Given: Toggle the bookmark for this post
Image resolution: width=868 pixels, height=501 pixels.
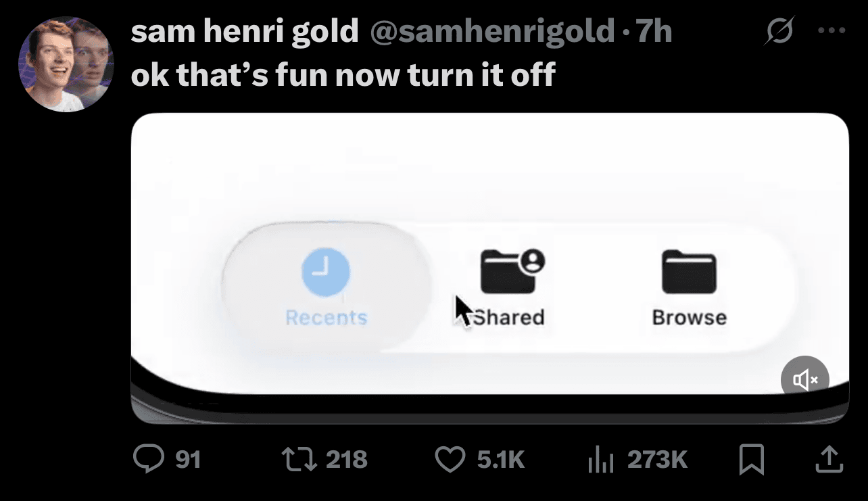Looking at the screenshot, I should coord(750,458).
